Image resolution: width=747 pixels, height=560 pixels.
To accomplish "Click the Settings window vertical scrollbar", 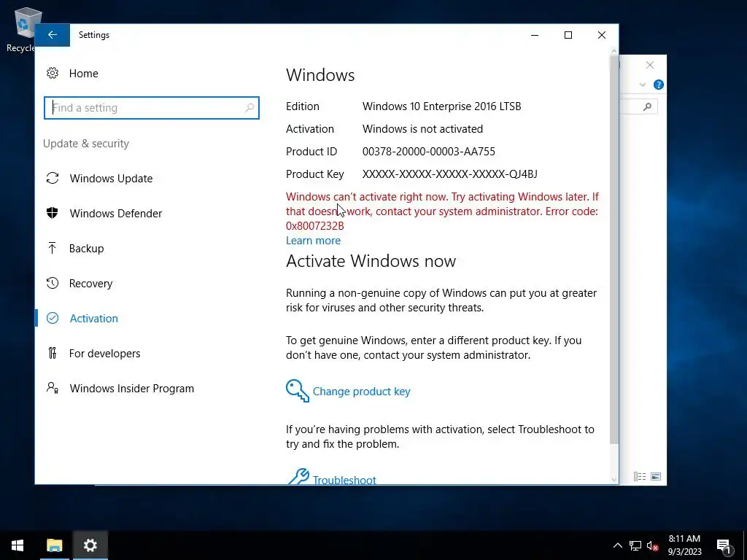I will (x=614, y=250).
